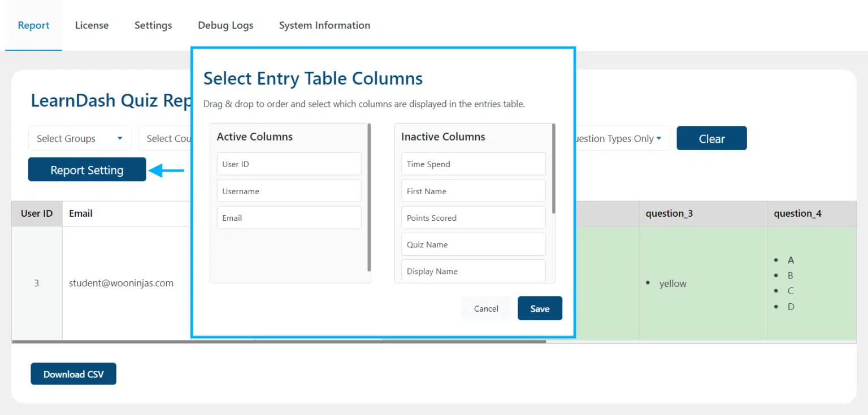This screenshot has width=868, height=415.
Task: Pick the Time Spend inactive column
Action: (x=474, y=164)
